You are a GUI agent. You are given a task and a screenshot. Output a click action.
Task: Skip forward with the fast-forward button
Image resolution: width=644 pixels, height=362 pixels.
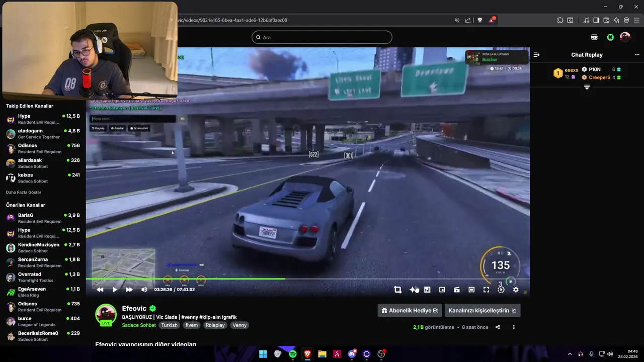[x=129, y=290]
